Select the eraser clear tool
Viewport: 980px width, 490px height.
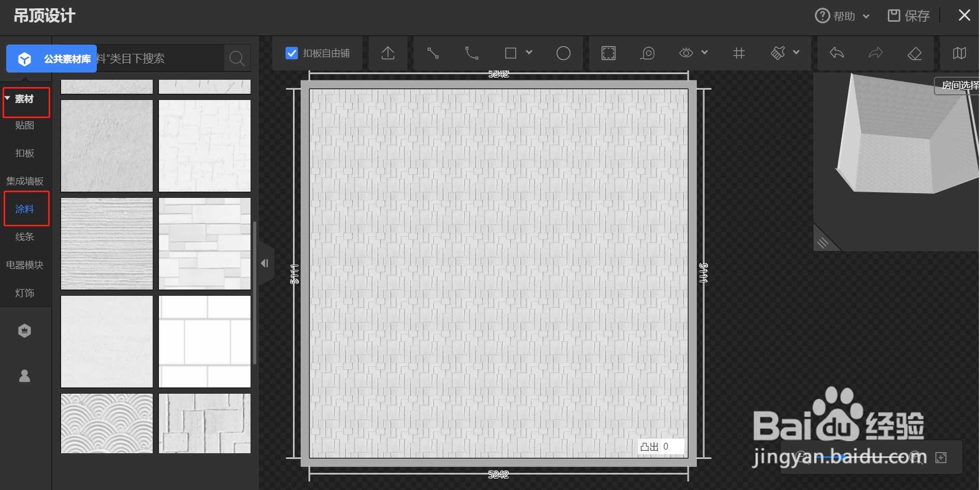[915, 53]
